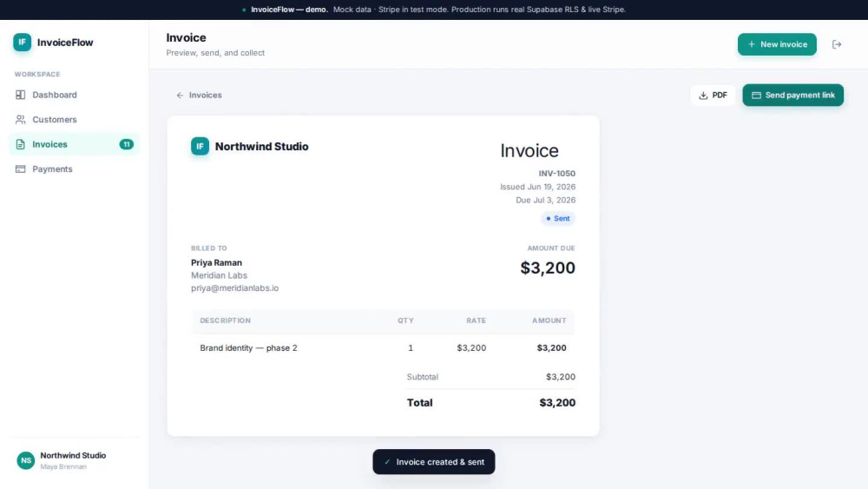Click the log out icon in the header
868x489 pixels.
(x=837, y=44)
